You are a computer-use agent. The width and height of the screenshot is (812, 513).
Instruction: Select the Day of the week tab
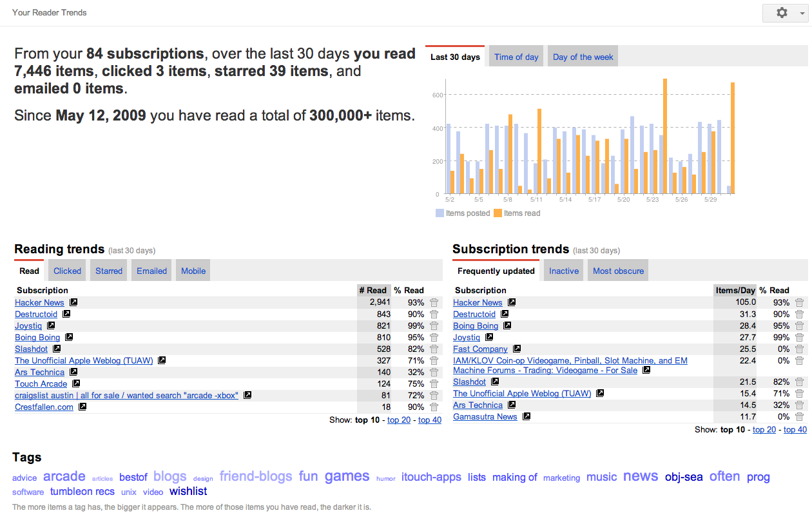[583, 57]
